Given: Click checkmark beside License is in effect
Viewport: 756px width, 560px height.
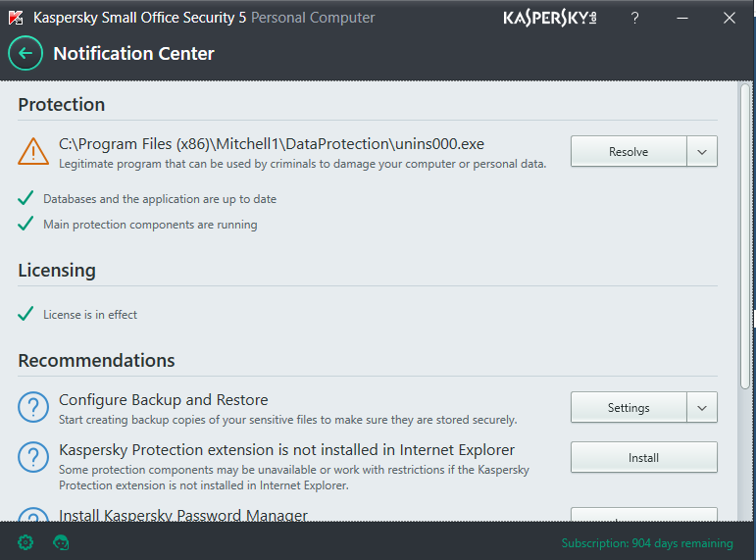Looking at the screenshot, I should 25,314.
